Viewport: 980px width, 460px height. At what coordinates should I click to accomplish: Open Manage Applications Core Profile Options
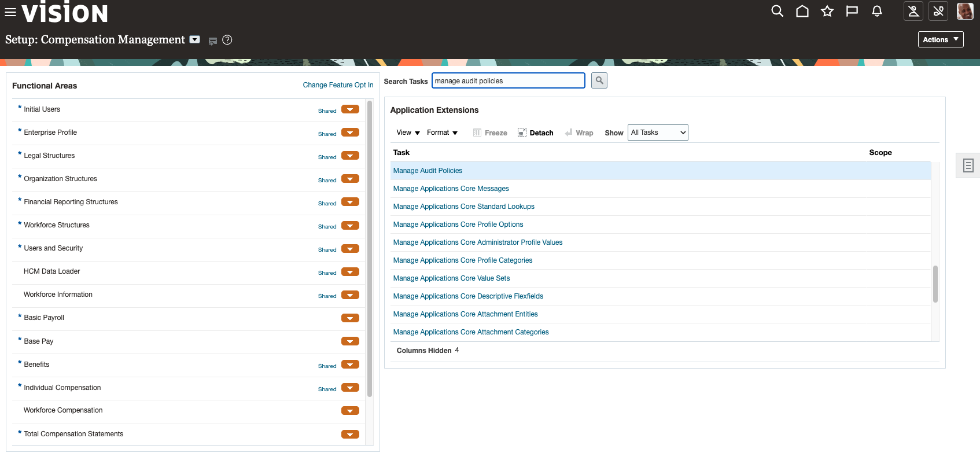pos(458,225)
